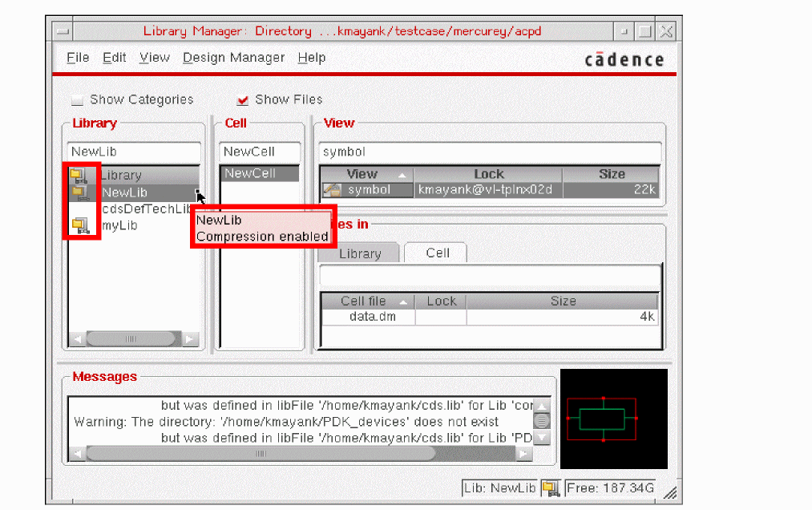Click the NewLib compressed library icon
Screen dimensions: 812x510
click(x=79, y=192)
